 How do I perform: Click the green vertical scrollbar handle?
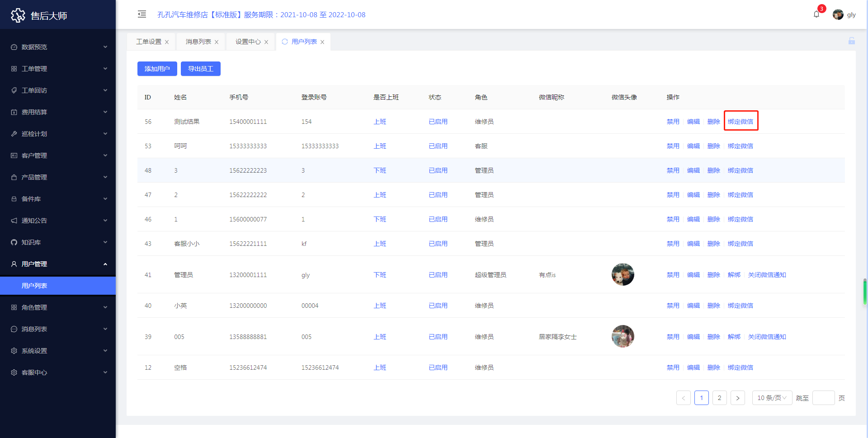coord(864,292)
